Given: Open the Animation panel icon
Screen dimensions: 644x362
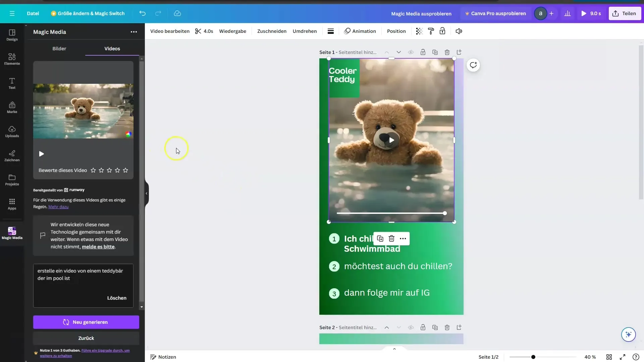Looking at the screenshot, I should click(360, 31).
